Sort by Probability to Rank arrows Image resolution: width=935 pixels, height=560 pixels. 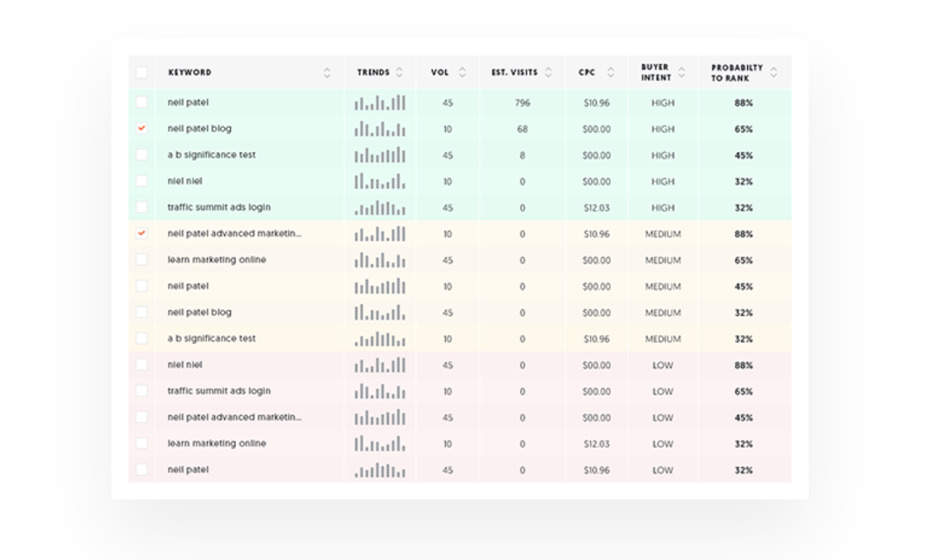pos(773,73)
